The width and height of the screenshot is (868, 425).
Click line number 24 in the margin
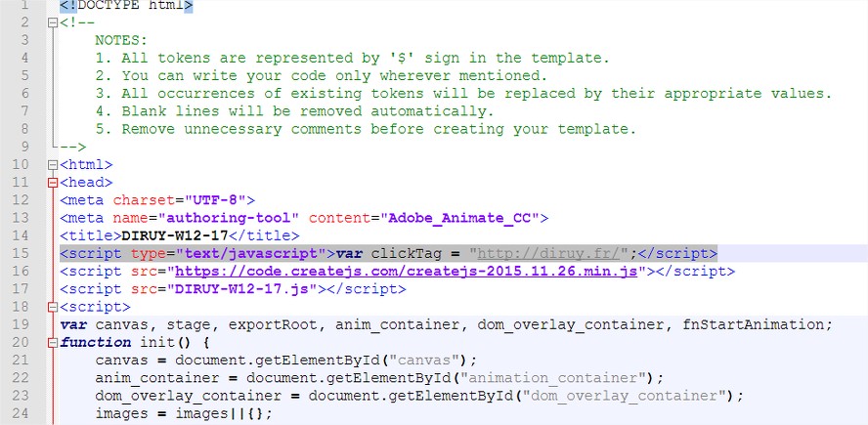[x=20, y=413]
